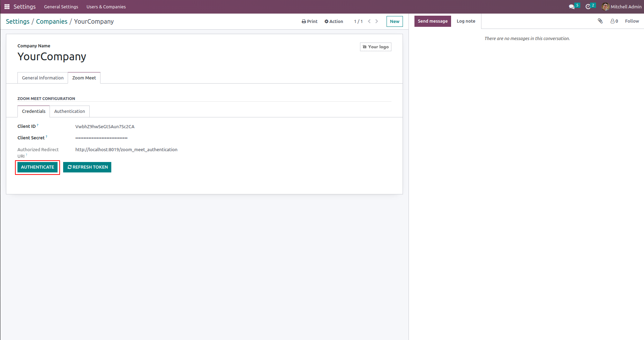Show Client Secret help tooltip mark
Viewport: 644px width, 340px height.
point(46,136)
